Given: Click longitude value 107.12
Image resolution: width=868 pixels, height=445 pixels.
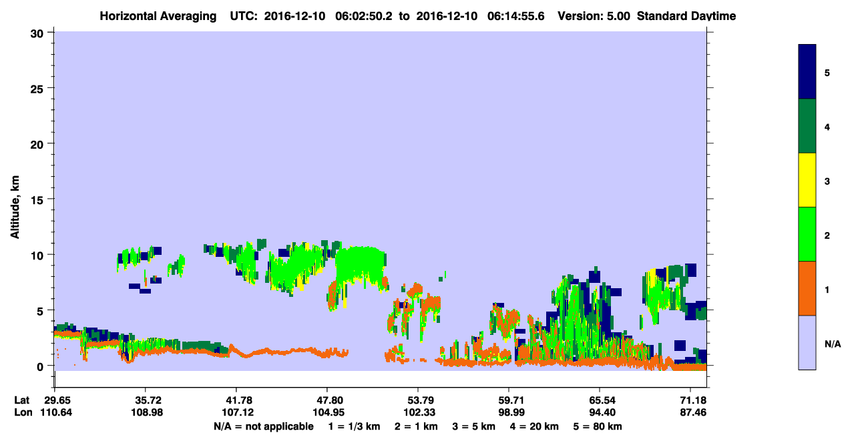Looking at the screenshot, I should [236, 413].
